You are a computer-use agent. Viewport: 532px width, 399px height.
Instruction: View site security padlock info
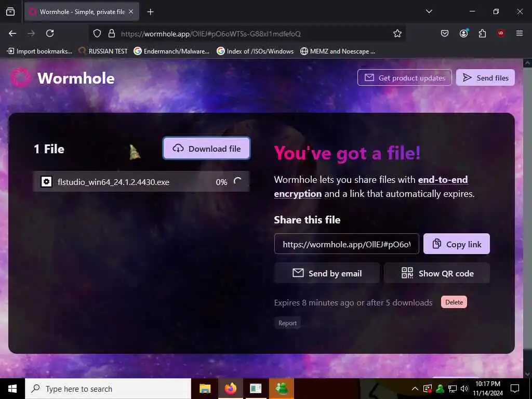tap(111, 33)
